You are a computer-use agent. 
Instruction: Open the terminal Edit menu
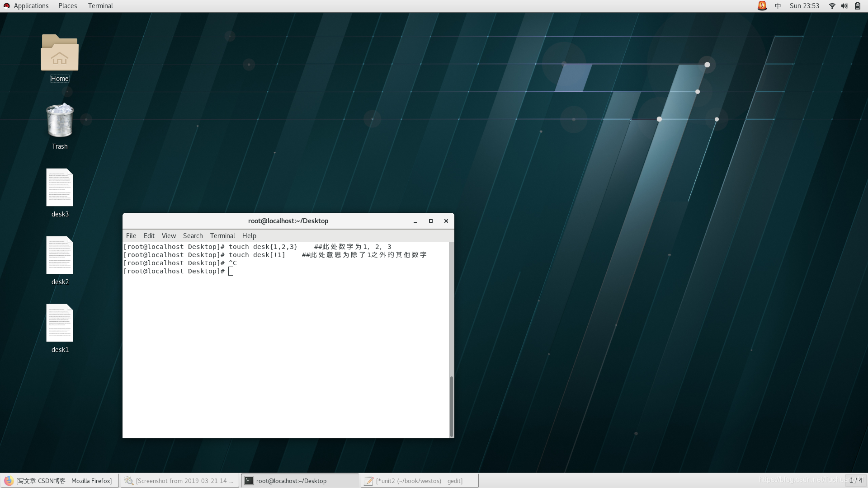click(149, 236)
